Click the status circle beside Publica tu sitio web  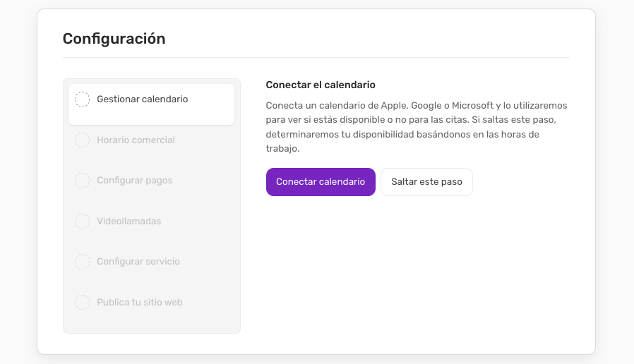click(82, 302)
